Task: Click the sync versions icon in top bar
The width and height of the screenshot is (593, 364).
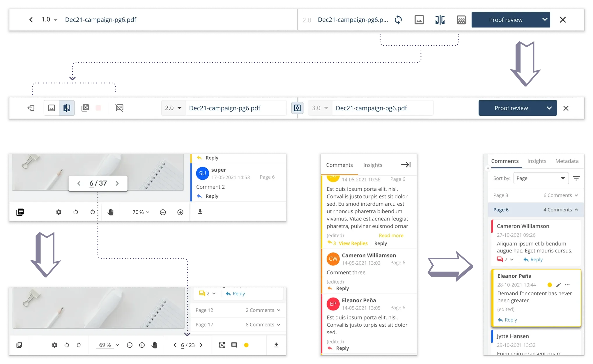Action: tap(398, 20)
